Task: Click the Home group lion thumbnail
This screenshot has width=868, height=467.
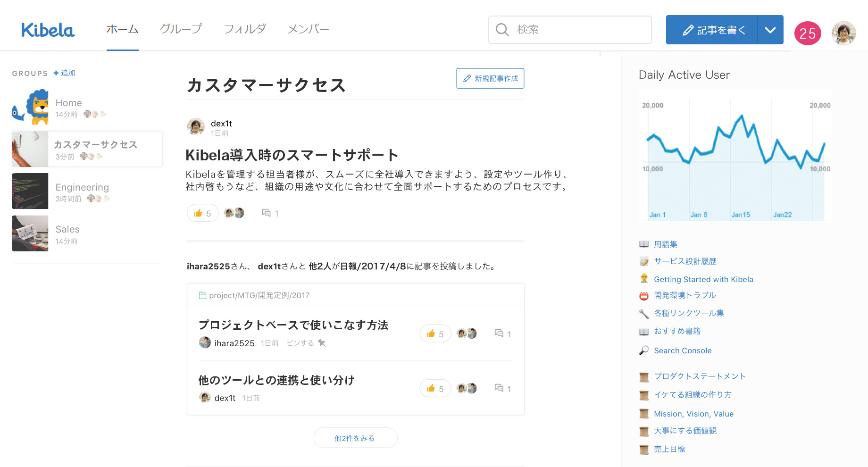Action: point(30,107)
